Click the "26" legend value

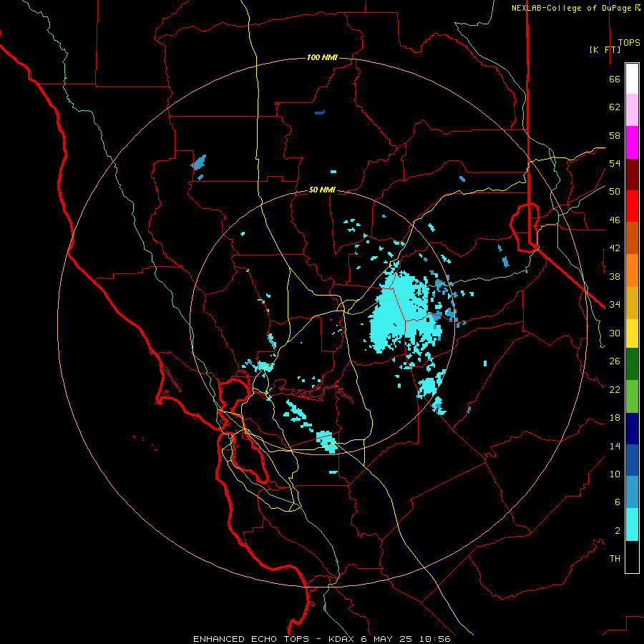coord(615,361)
